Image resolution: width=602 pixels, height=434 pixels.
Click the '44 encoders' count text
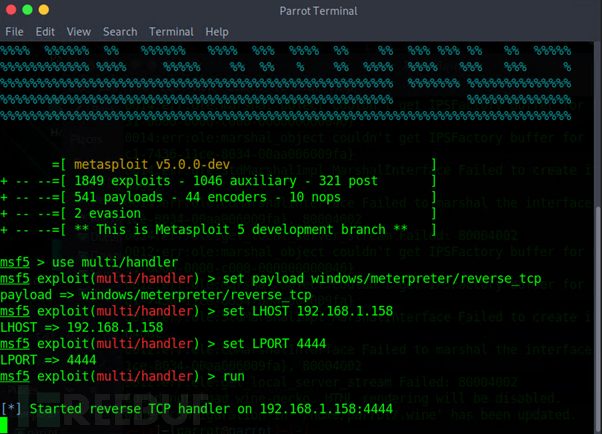point(226,197)
